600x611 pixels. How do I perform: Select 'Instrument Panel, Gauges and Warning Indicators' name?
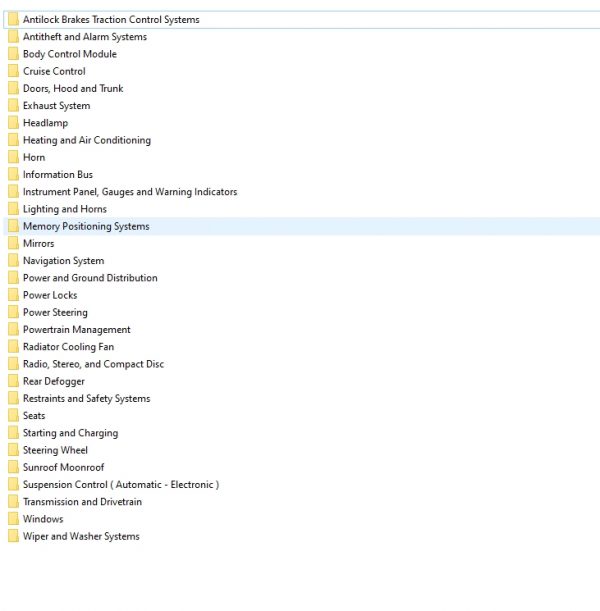tap(130, 192)
